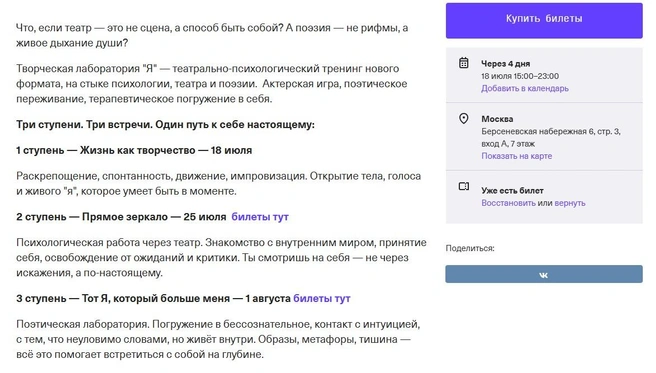Image resolution: width=656 pixels, height=373 pixels.
Task: Click the Поделиться label
Action: 470,248
